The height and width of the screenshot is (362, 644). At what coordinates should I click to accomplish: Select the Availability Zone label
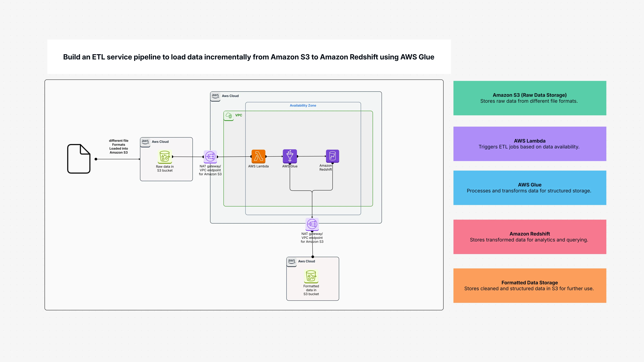(303, 106)
